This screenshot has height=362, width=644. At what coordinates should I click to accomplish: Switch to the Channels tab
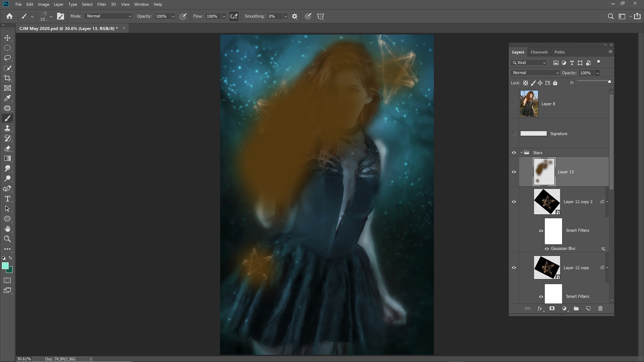click(539, 52)
